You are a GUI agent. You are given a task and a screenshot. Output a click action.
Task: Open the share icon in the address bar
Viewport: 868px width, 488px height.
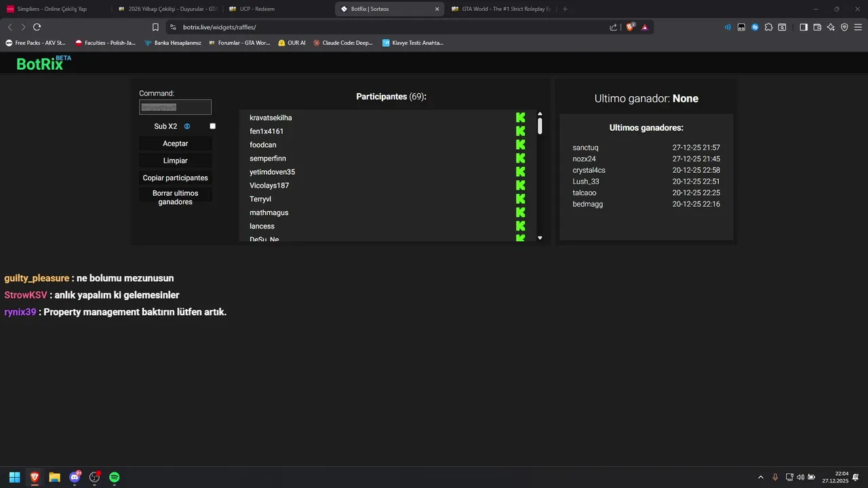click(613, 27)
